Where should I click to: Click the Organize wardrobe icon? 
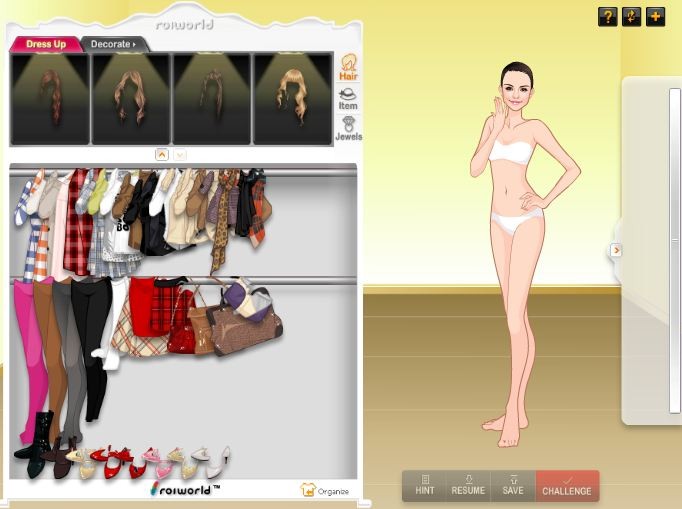click(x=325, y=490)
